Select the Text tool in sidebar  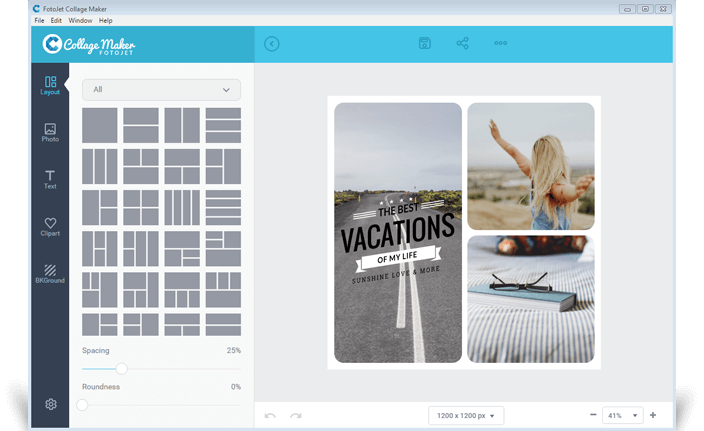coord(50,180)
